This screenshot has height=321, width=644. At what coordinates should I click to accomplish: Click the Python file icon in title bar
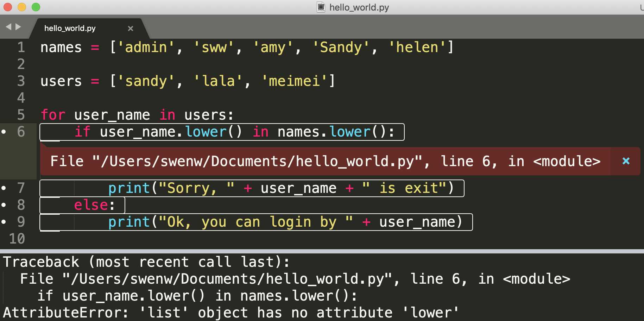321,7
